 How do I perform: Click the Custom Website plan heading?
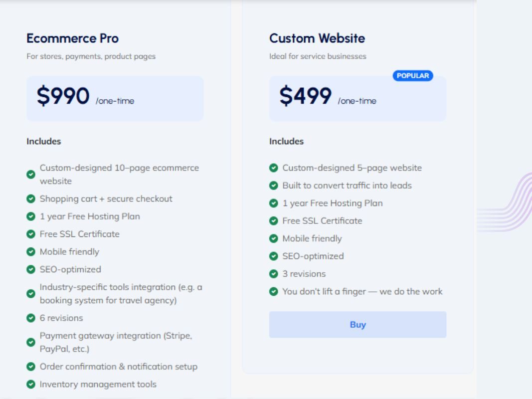317,38
